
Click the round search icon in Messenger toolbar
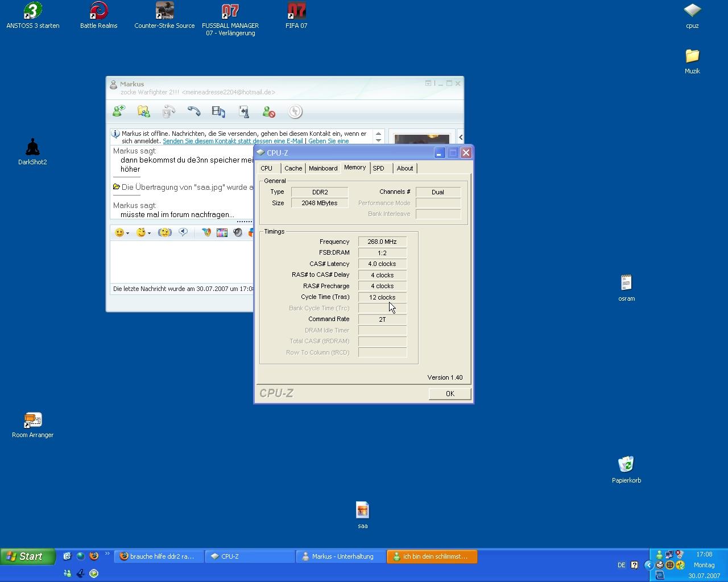pyautogui.click(x=295, y=111)
